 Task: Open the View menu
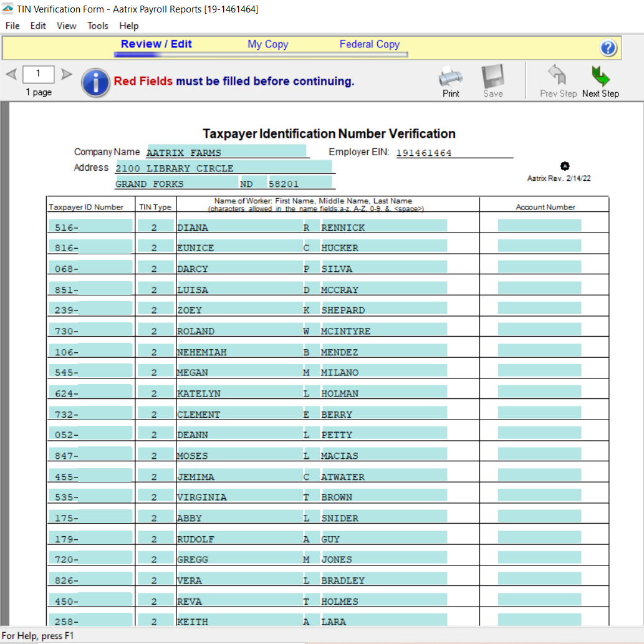tap(66, 26)
